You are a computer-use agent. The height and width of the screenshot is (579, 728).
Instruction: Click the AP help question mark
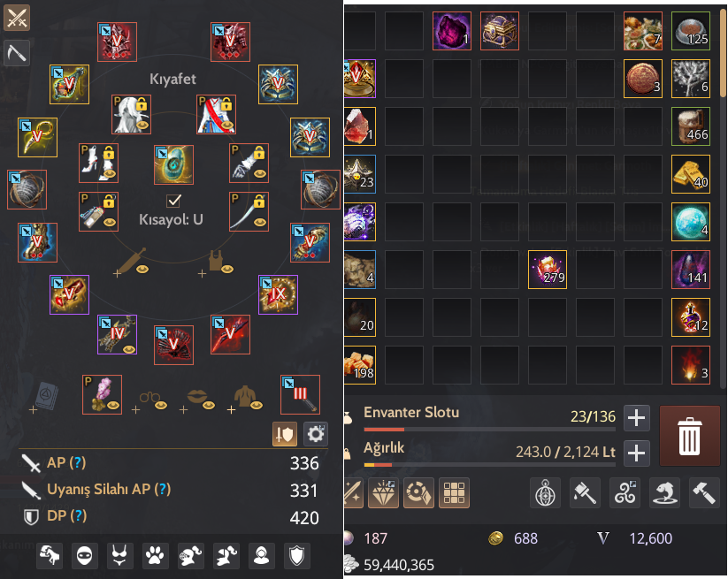pos(78,462)
